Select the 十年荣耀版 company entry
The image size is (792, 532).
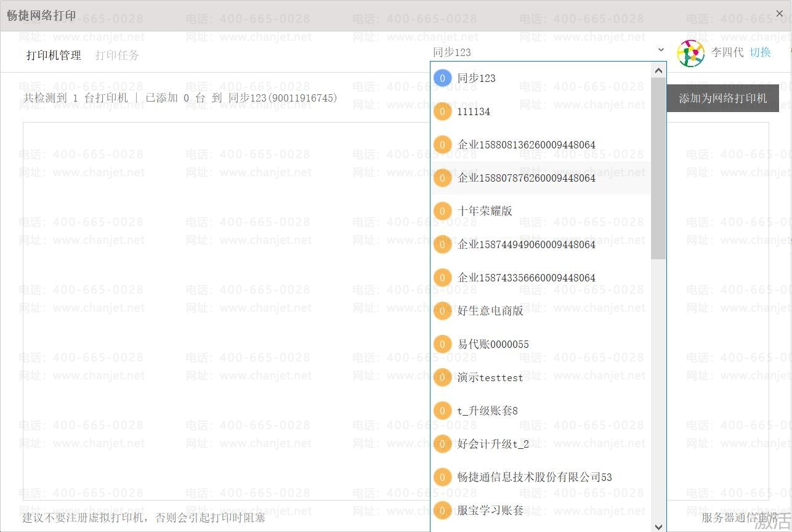pos(541,211)
